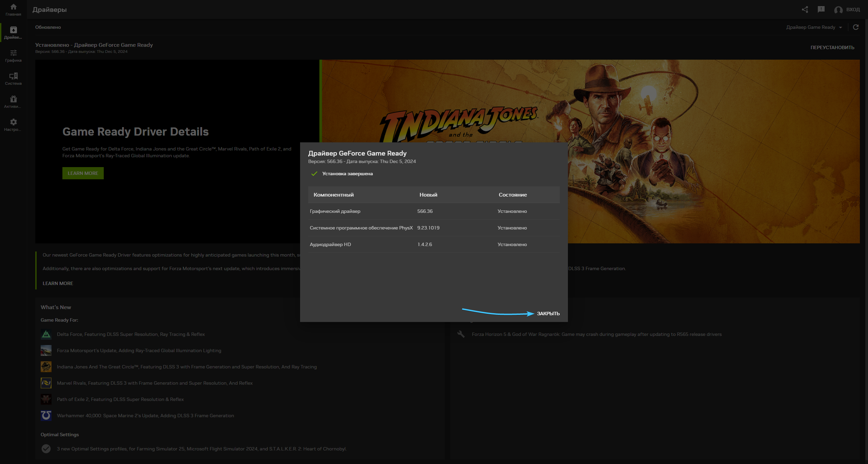Click ЗАКРЫТЬ to close the dialog
868x464 pixels.
click(548, 314)
